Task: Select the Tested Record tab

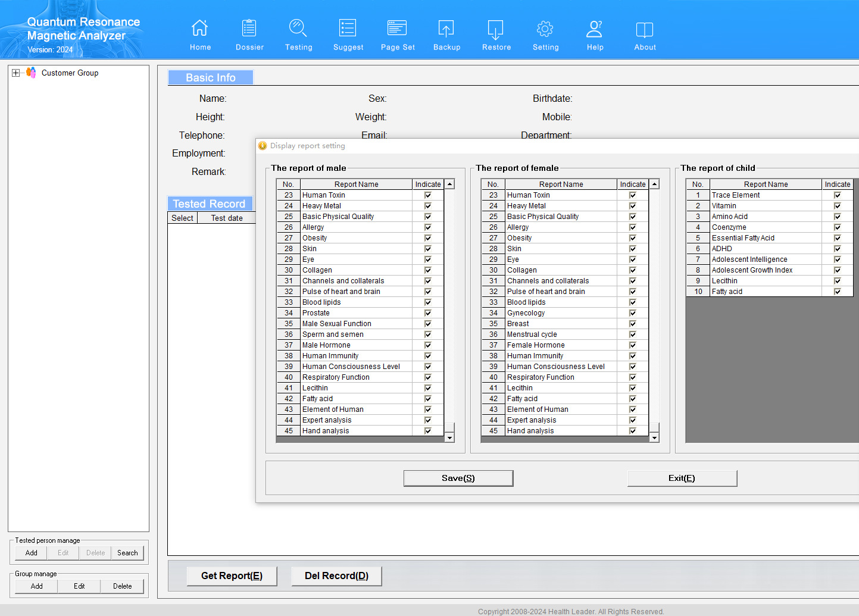Action: (210, 204)
